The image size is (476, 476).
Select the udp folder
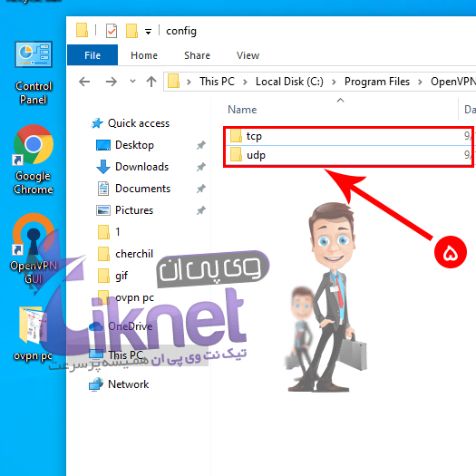348,155
